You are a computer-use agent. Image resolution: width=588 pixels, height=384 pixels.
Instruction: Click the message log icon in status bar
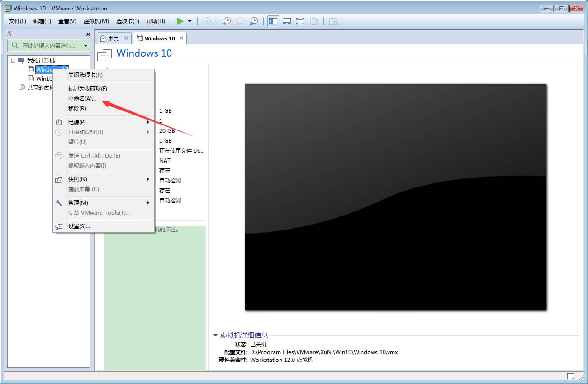pyautogui.click(x=571, y=376)
